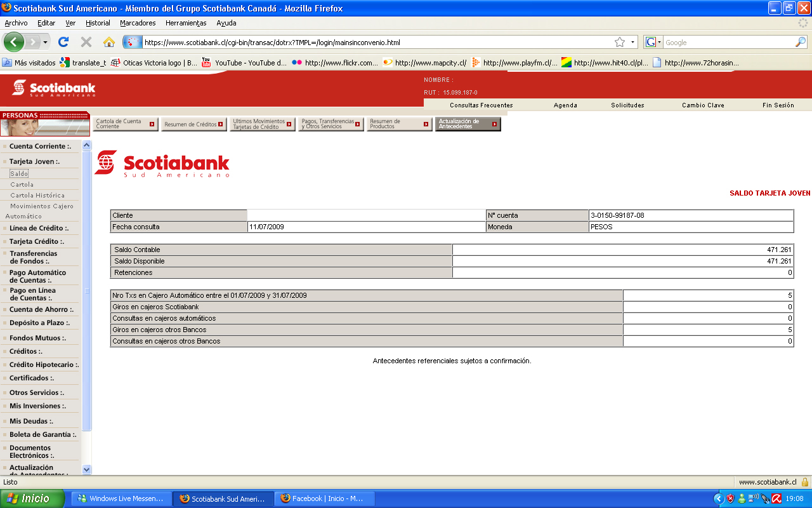Click the Cartola de Cuenta Corriente button
The height and width of the screenshot is (508, 812).
tap(125, 124)
